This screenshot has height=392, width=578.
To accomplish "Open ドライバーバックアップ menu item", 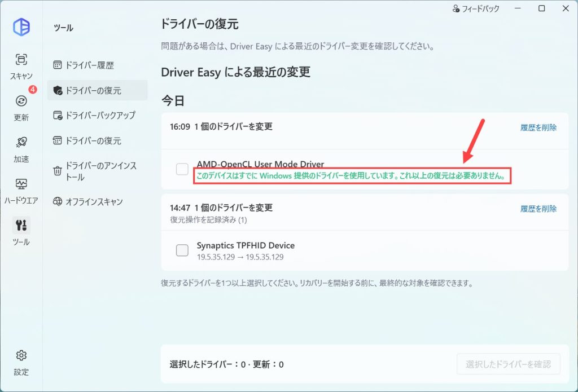I will (97, 115).
